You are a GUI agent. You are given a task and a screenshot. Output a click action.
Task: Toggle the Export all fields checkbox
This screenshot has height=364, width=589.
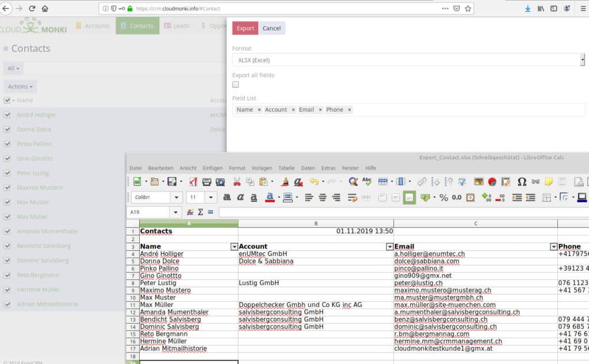pyautogui.click(x=235, y=85)
